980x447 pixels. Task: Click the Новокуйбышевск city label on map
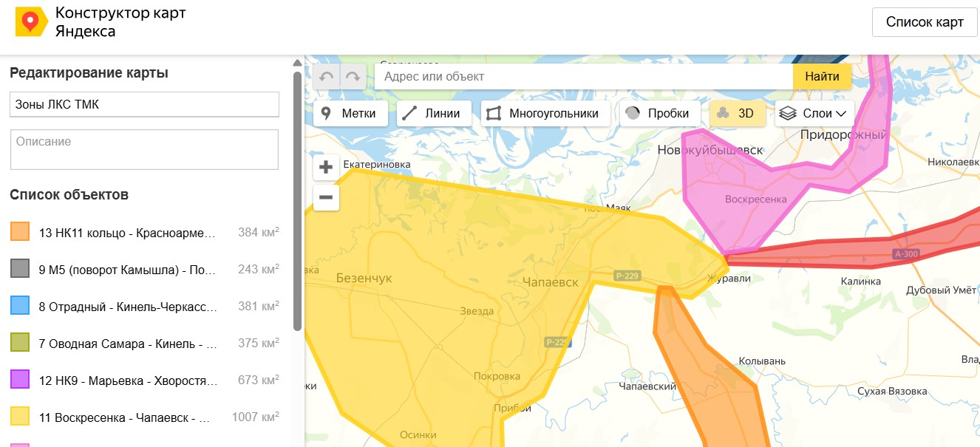(710, 150)
